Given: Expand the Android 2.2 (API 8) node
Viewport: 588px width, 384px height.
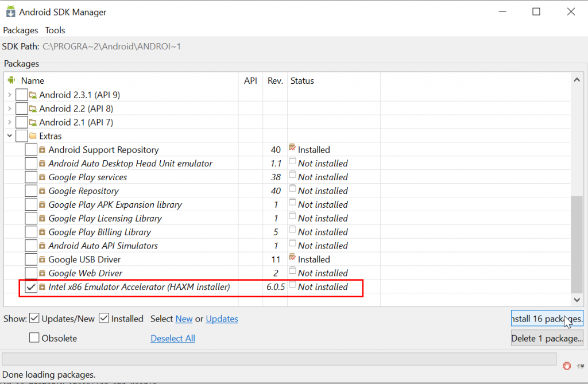Looking at the screenshot, I should [x=10, y=108].
